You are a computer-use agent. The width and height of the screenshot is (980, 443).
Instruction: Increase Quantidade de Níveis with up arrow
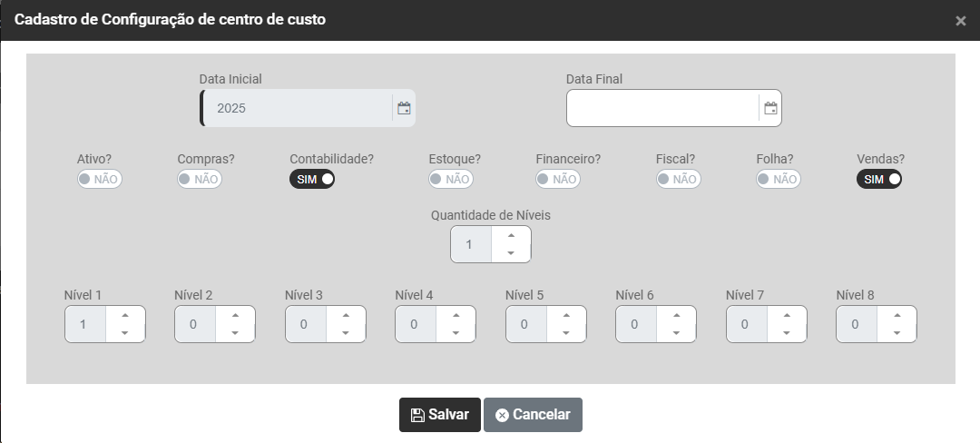tap(511, 236)
